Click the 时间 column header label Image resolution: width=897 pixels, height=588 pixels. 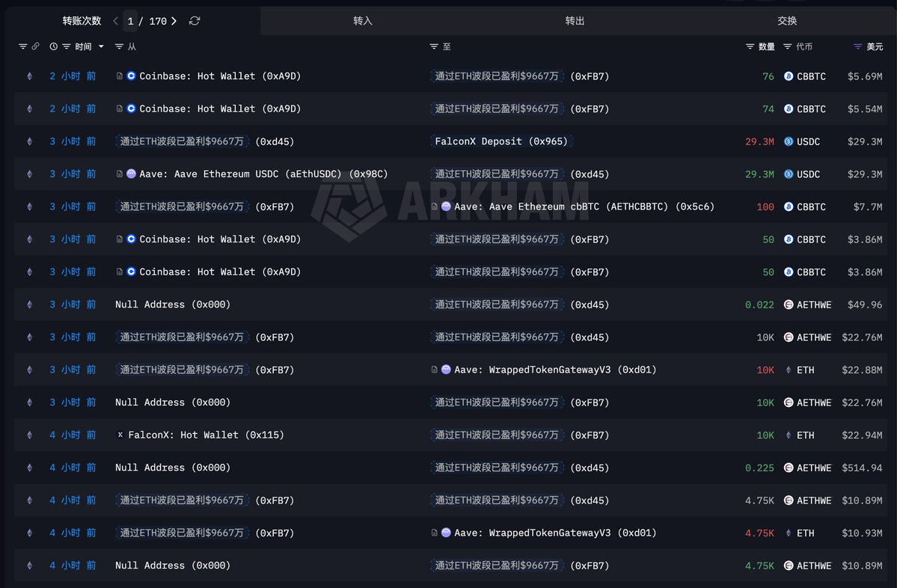(83, 46)
